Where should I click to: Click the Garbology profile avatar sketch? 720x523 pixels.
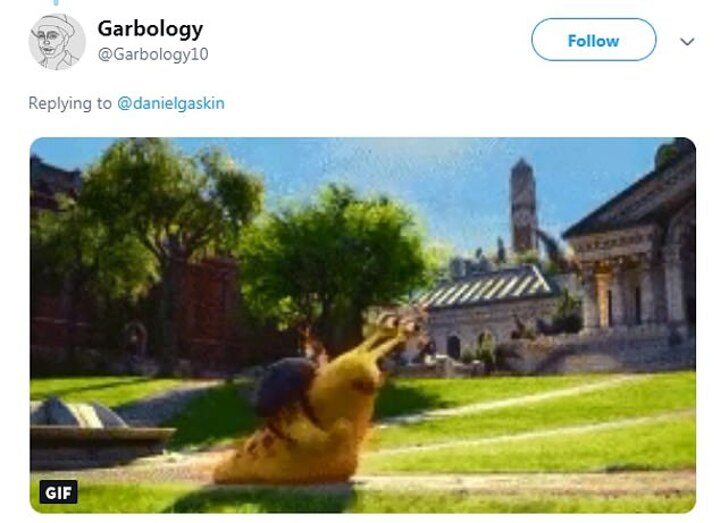(x=57, y=42)
